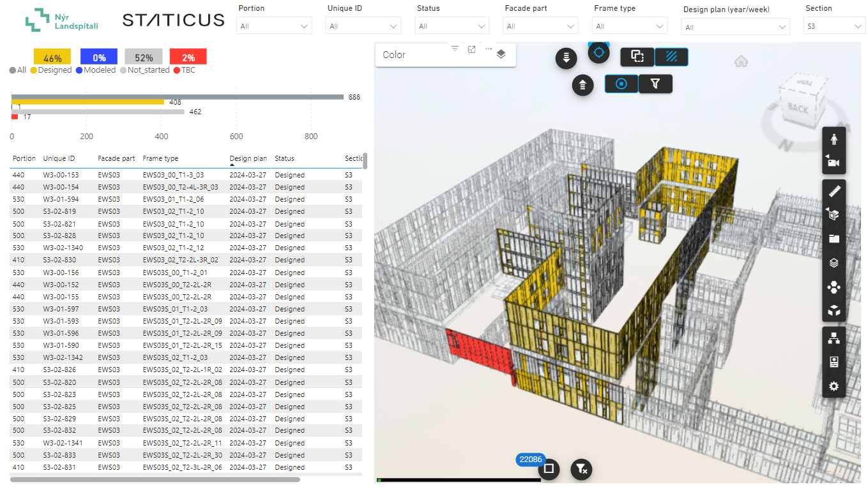Click the camera interactions icon
This screenshot has width=868, height=487.
834,162
